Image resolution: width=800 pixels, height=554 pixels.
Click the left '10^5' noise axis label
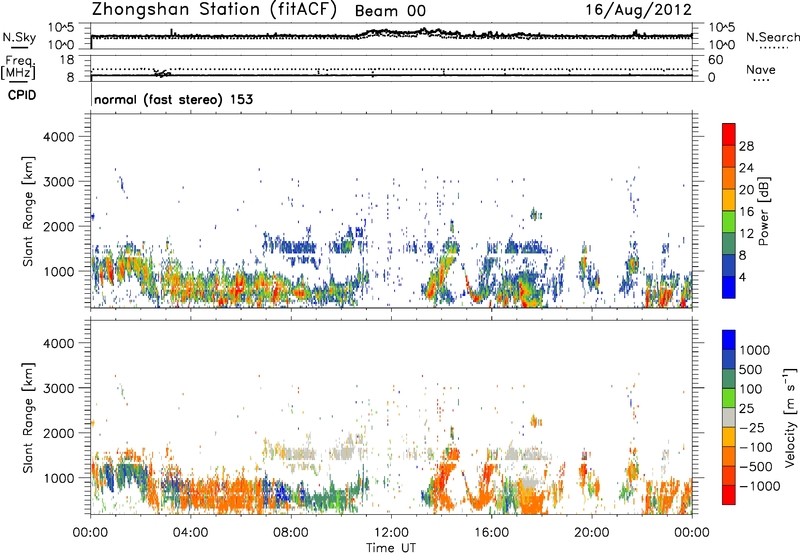coord(61,27)
